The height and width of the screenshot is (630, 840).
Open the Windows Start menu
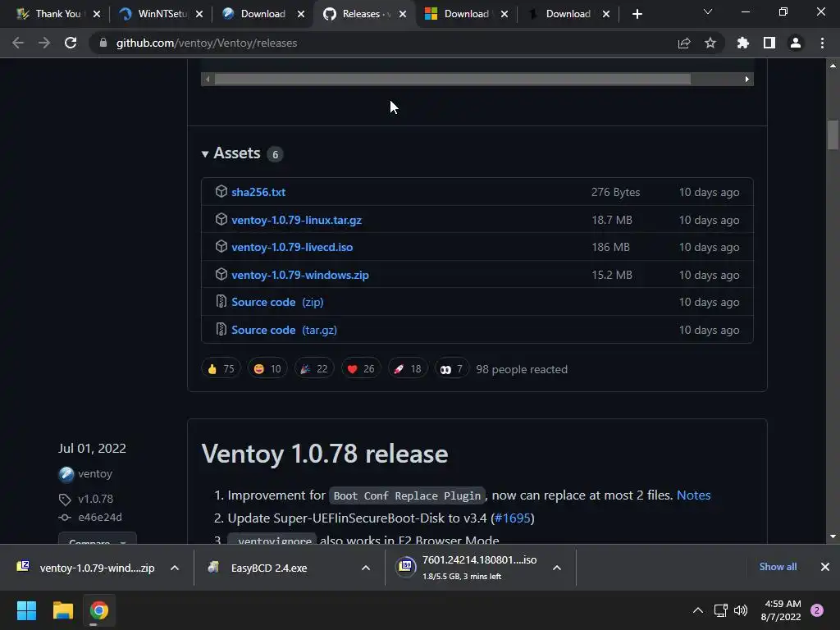point(26,610)
